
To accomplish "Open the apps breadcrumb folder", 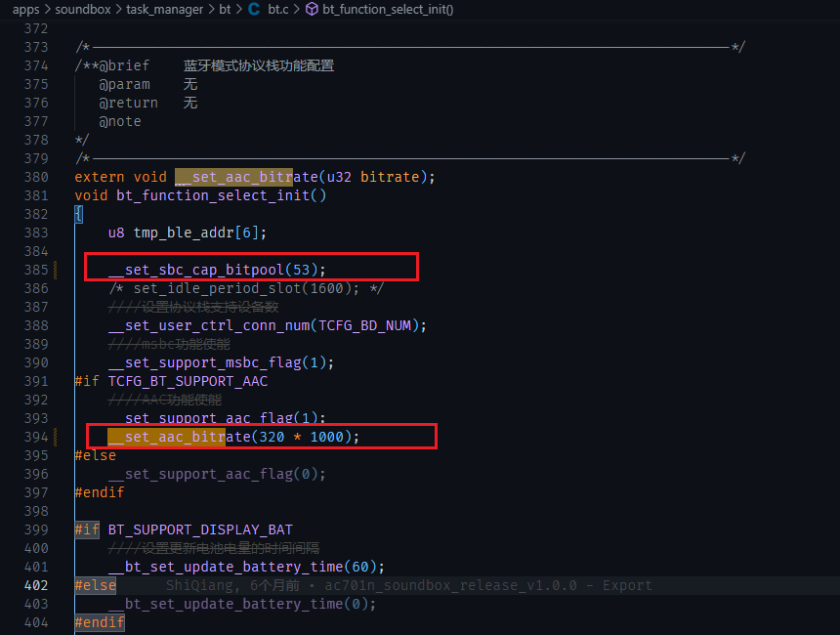I will pyautogui.click(x=25, y=10).
